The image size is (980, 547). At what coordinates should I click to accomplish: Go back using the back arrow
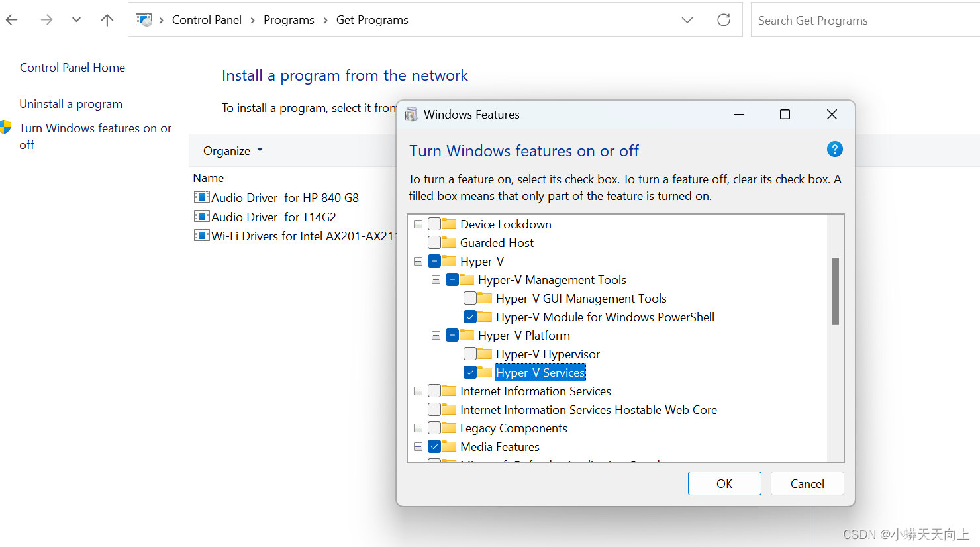pos(11,20)
